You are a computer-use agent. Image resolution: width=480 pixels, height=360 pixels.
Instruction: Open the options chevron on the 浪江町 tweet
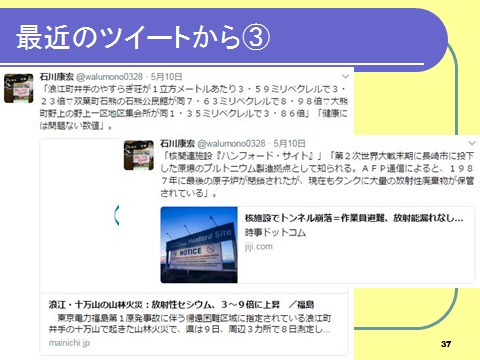(x=346, y=76)
